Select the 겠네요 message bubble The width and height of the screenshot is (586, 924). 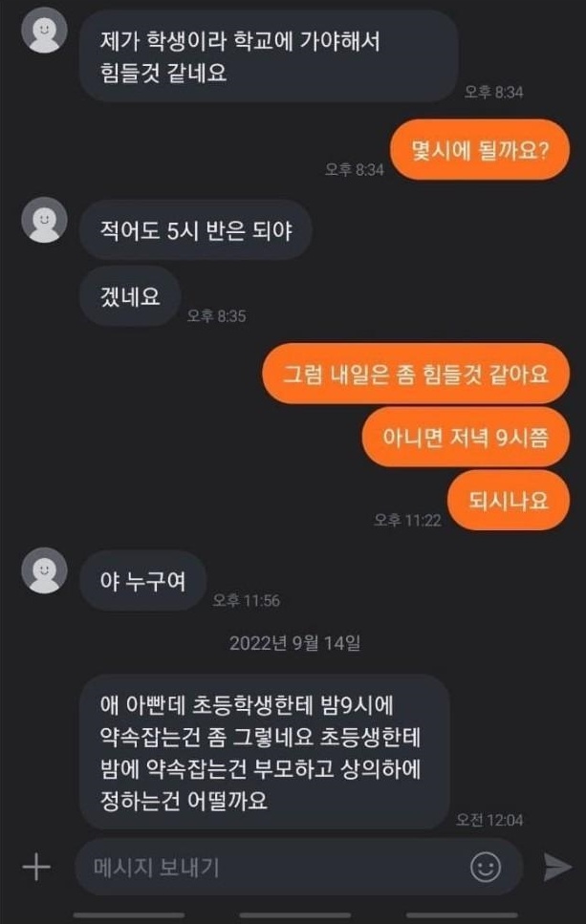tap(130, 296)
